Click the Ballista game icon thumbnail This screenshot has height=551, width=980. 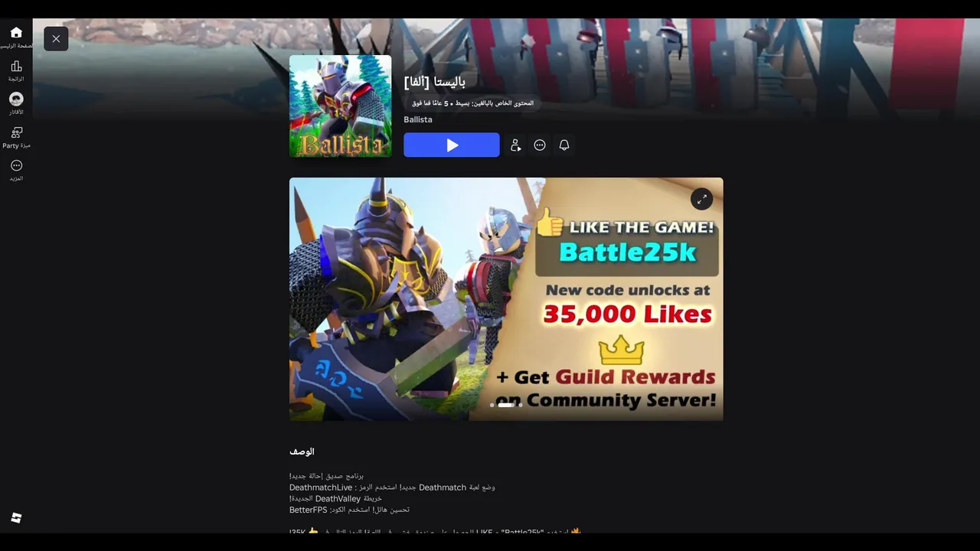pyautogui.click(x=341, y=106)
